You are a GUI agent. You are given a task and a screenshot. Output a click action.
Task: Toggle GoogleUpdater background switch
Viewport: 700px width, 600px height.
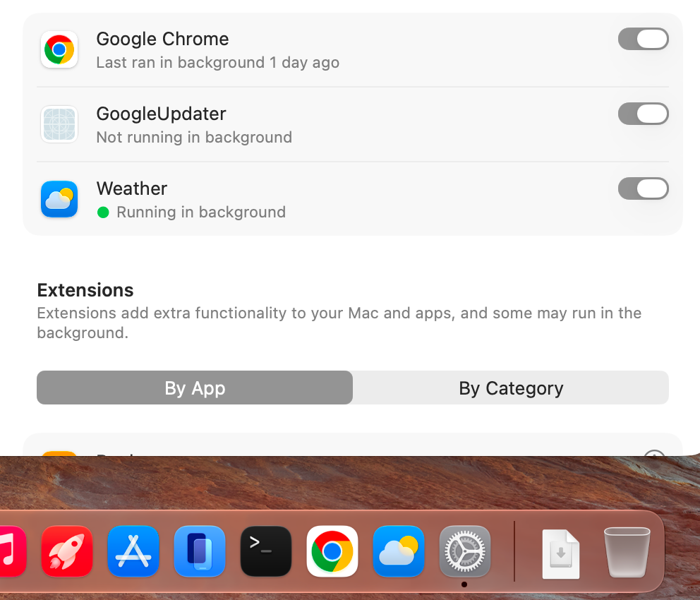pos(644,114)
